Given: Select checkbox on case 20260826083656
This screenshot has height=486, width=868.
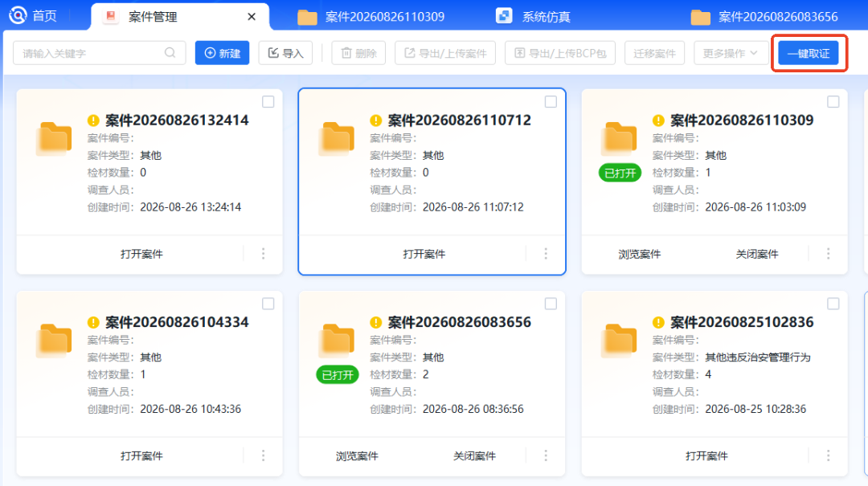Looking at the screenshot, I should point(551,304).
